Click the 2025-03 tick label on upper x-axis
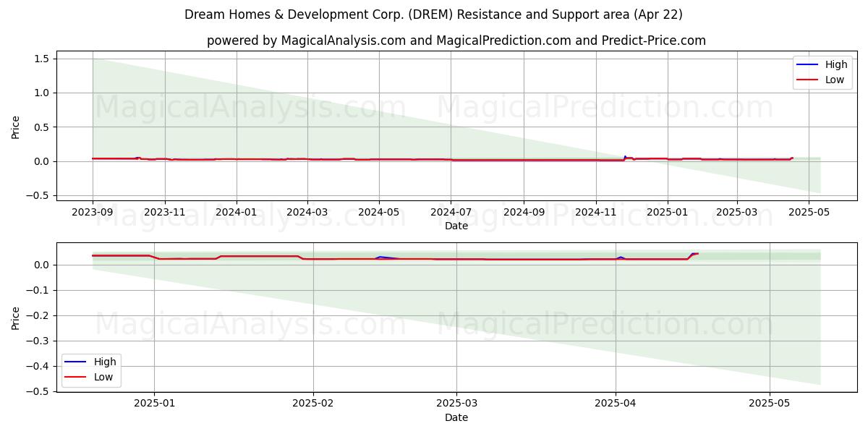Viewport: 868px width, 434px height. 737,213
